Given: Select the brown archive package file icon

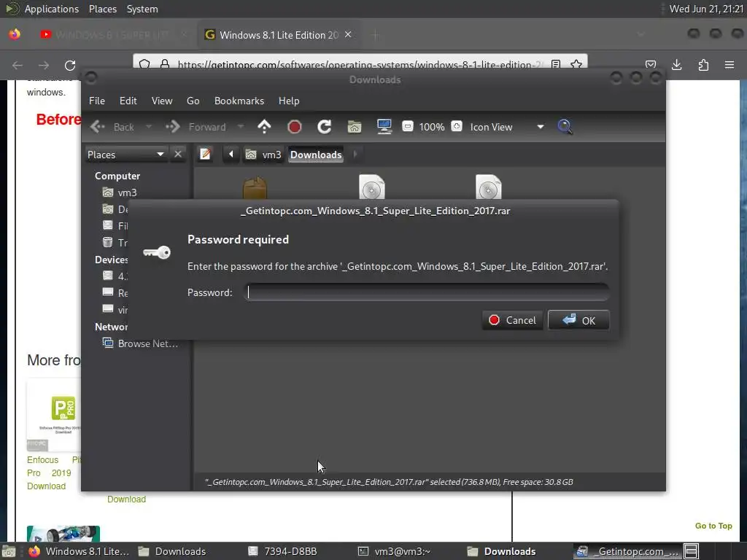Looking at the screenshot, I should pyautogui.click(x=255, y=187).
